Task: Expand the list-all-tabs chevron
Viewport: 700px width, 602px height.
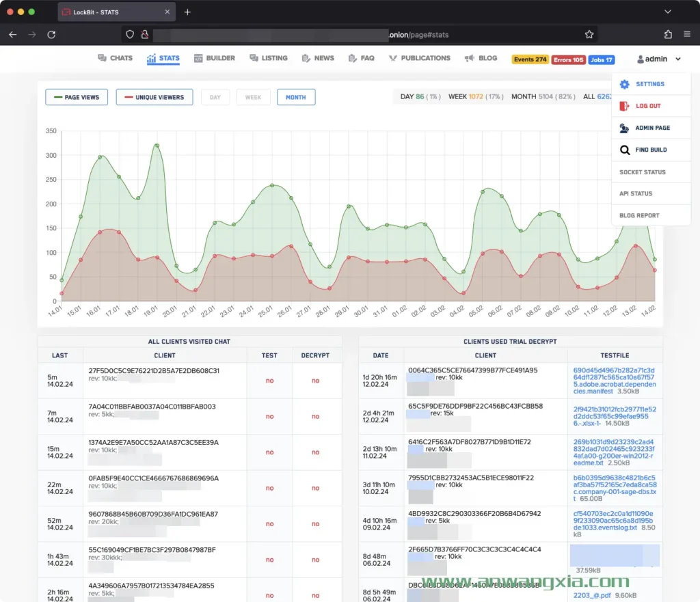Action: (x=668, y=12)
